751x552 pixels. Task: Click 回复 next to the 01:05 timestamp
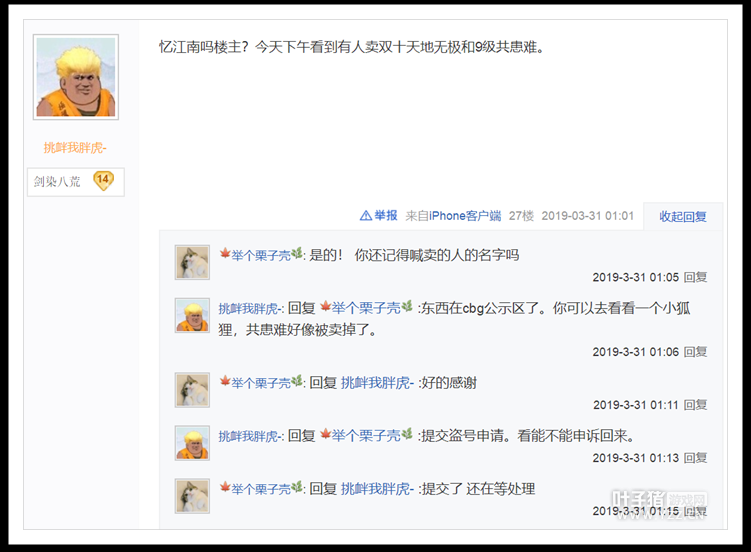[x=695, y=277]
